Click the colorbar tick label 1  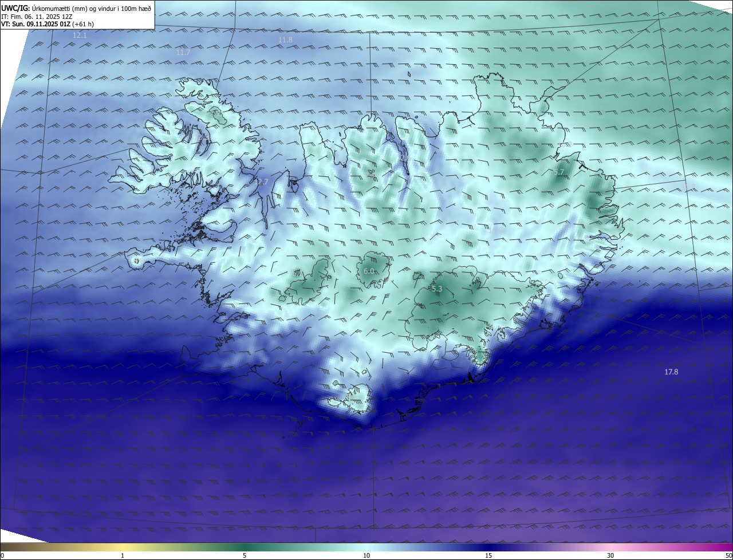(123, 556)
